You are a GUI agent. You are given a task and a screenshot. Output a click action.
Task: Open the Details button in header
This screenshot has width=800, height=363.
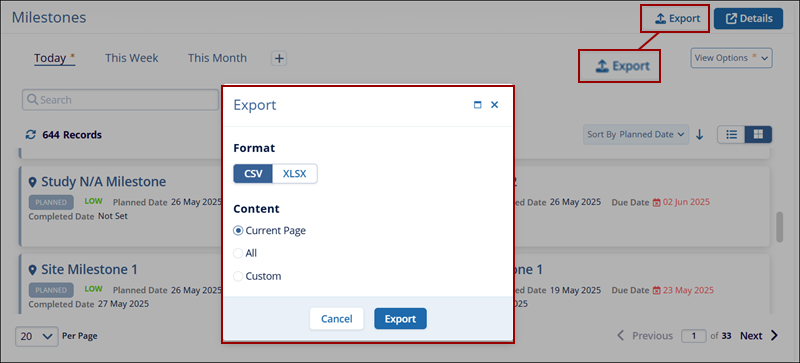coord(748,19)
